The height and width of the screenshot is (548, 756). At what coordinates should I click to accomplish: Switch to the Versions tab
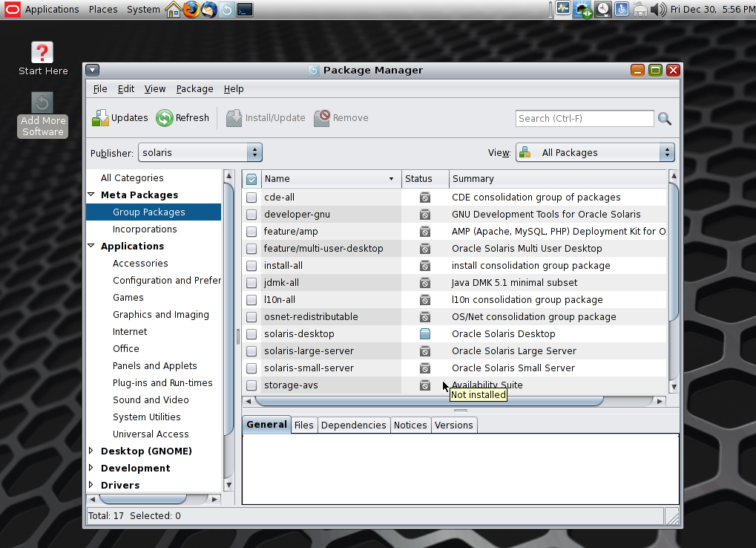(x=454, y=425)
